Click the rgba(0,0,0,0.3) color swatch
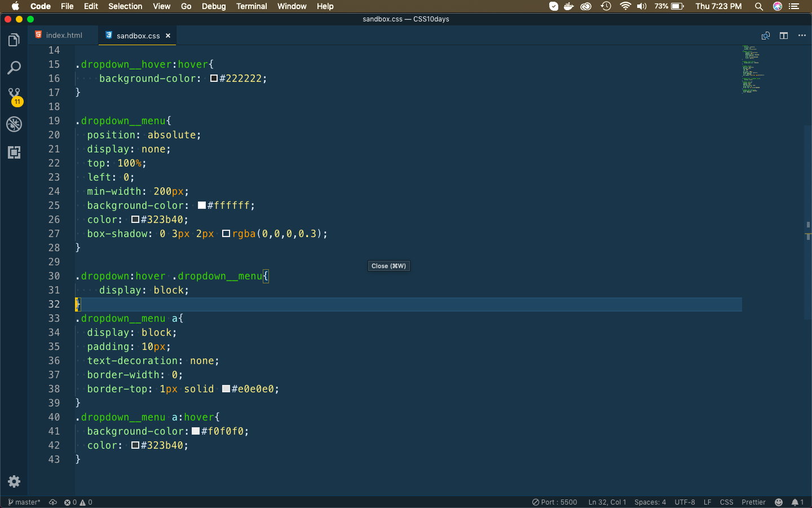The image size is (812, 508). 226,234
